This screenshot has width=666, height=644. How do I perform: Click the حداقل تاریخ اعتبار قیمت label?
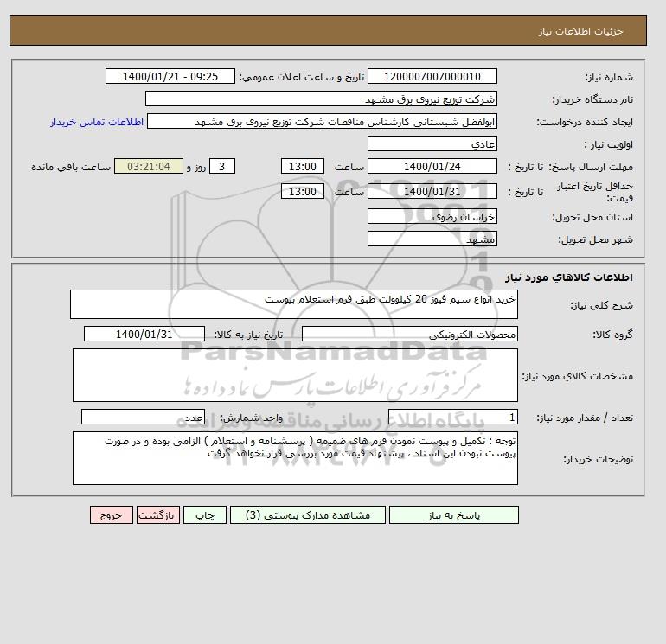click(x=595, y=192)
